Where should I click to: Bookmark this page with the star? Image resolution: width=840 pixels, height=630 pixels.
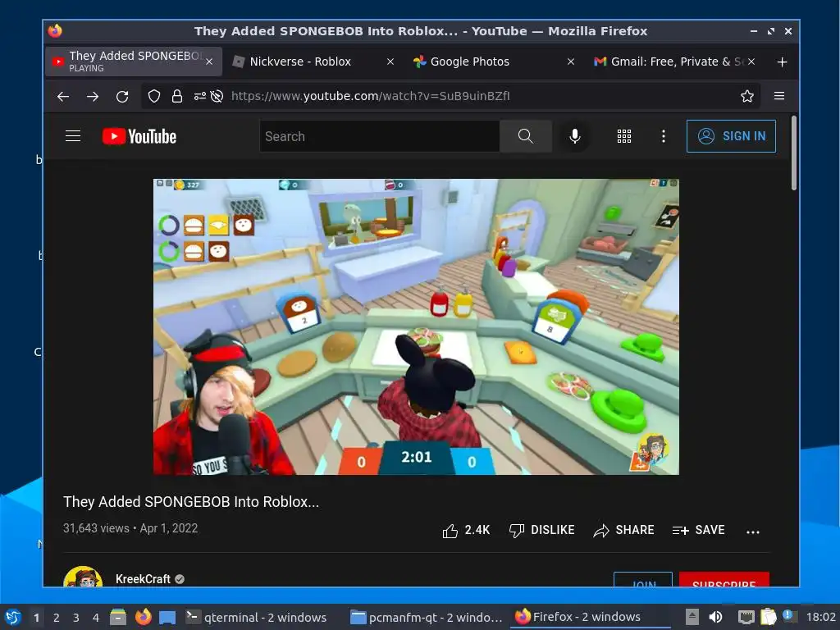[746, 97]
